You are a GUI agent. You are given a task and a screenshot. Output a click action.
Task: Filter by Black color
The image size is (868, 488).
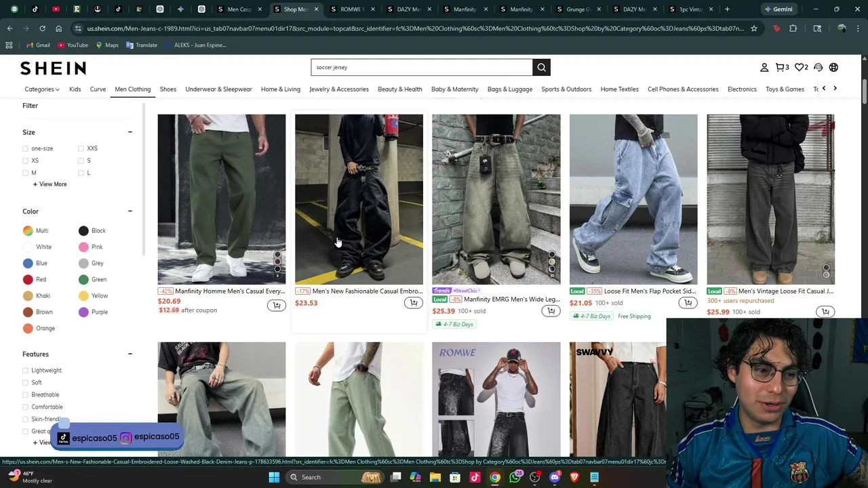92,231
